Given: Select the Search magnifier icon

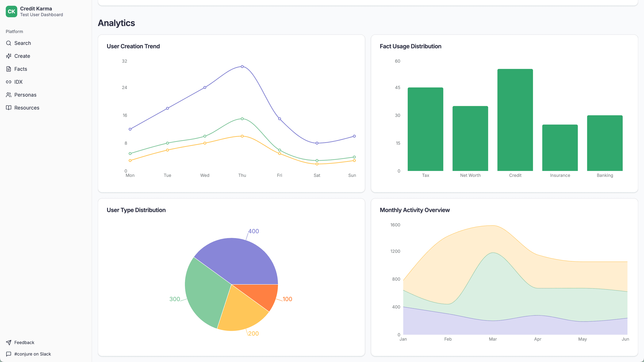Looking at the screenshot, I should [x=9, y=43].
